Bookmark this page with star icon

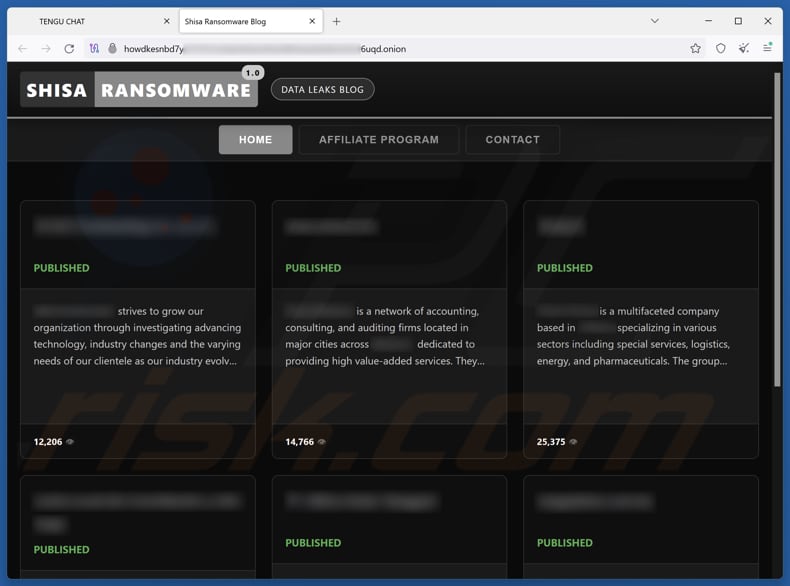695,48
